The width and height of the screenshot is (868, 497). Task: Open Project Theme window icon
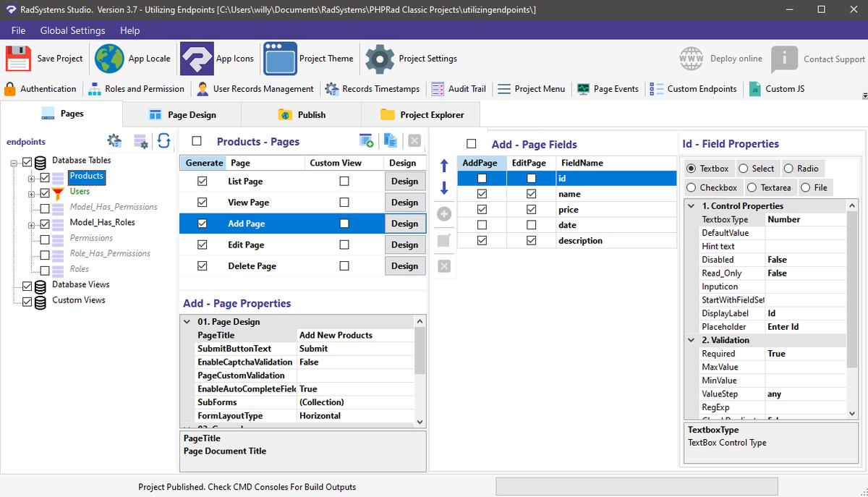click(x=280, y=59)
